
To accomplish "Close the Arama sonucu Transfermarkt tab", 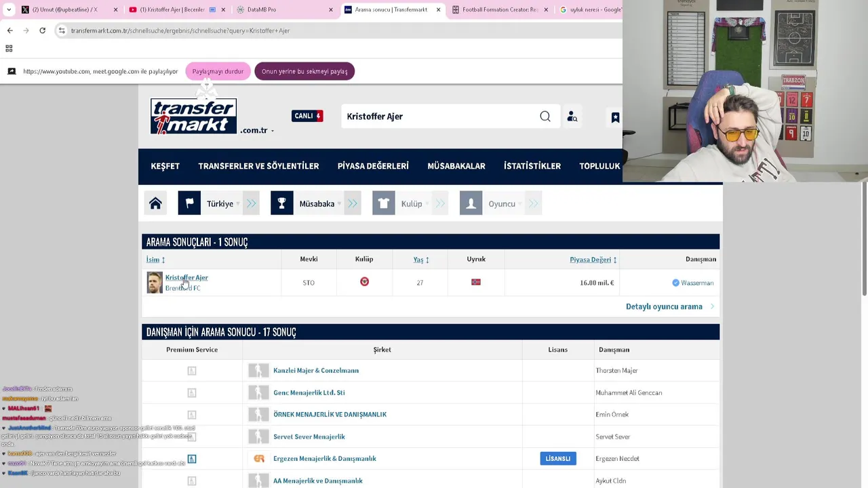I will point(438,9).
